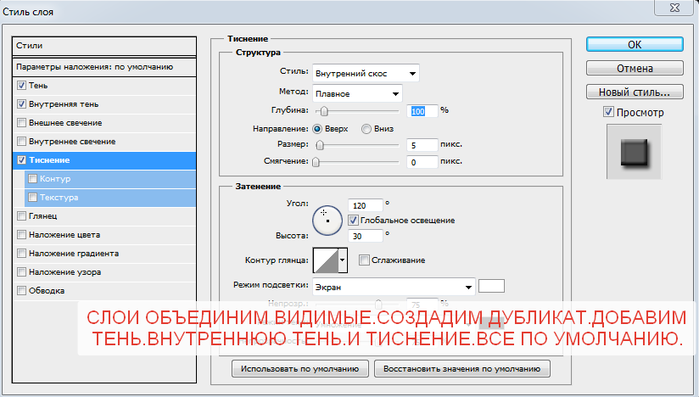Click the Размер value field (5)
Image resolution: width=699 pixels, height=397 pixels.
422,145
